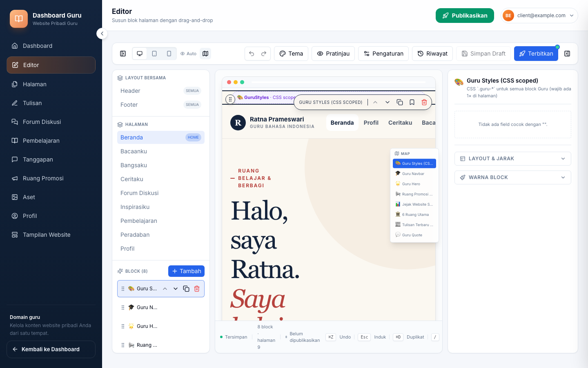The height and width of the screenshot is (368, 588).
Task: Collapse the sidebar with the chevron button
Action: point(102,34)
